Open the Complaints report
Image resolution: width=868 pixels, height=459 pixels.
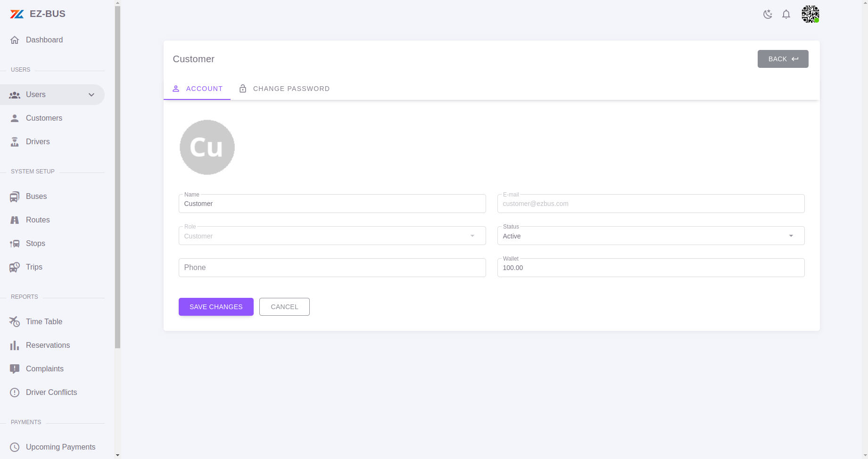coord(45,369)
